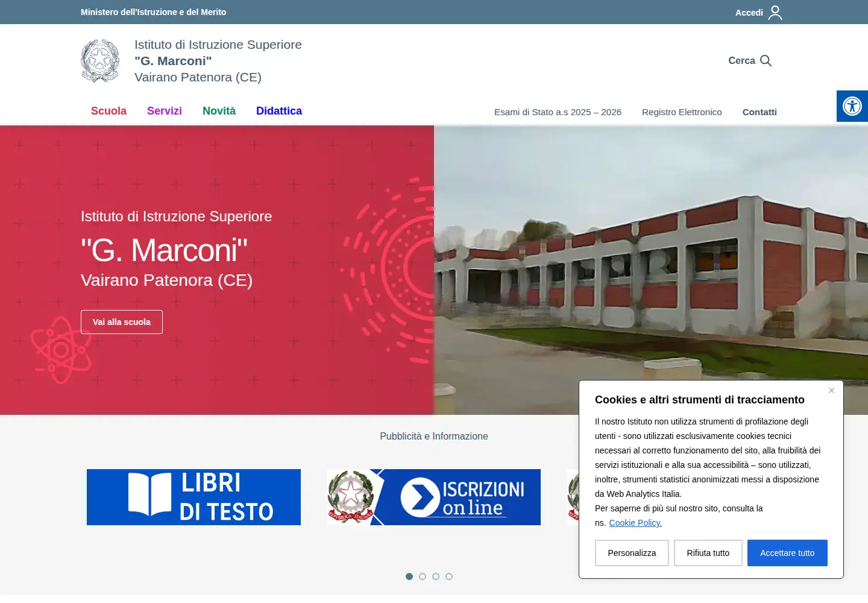Open the Cookie Policy link
868x603 pixels.
[635, 523]
